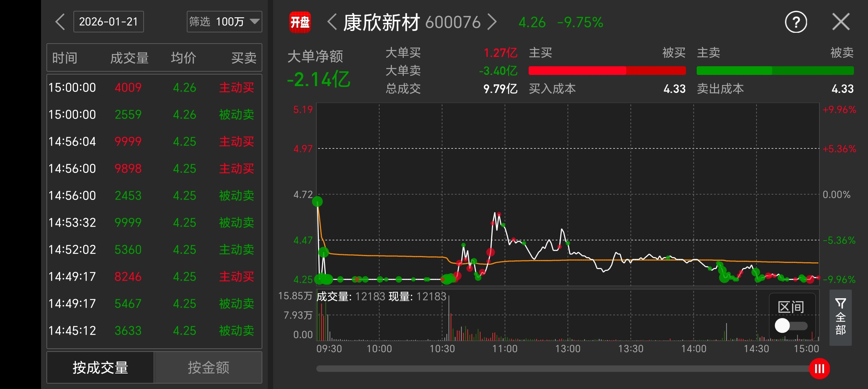Open the 筛选 100万 dropdown
The image size is (868, 389).
point(224,22)
